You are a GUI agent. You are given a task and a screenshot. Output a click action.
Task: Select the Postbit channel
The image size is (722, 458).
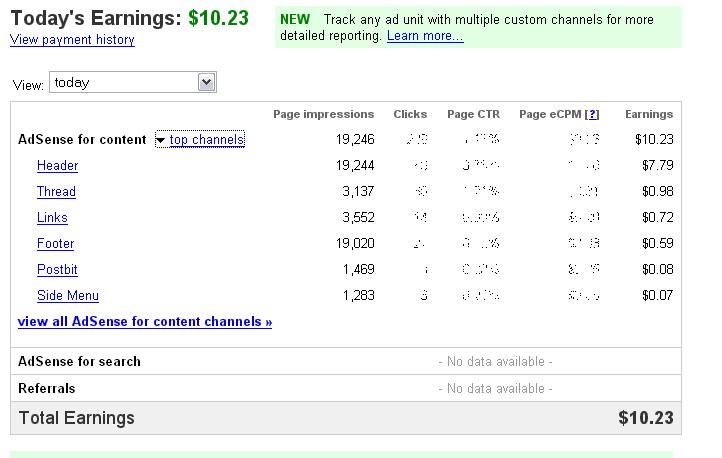click(x=57, y=270)
